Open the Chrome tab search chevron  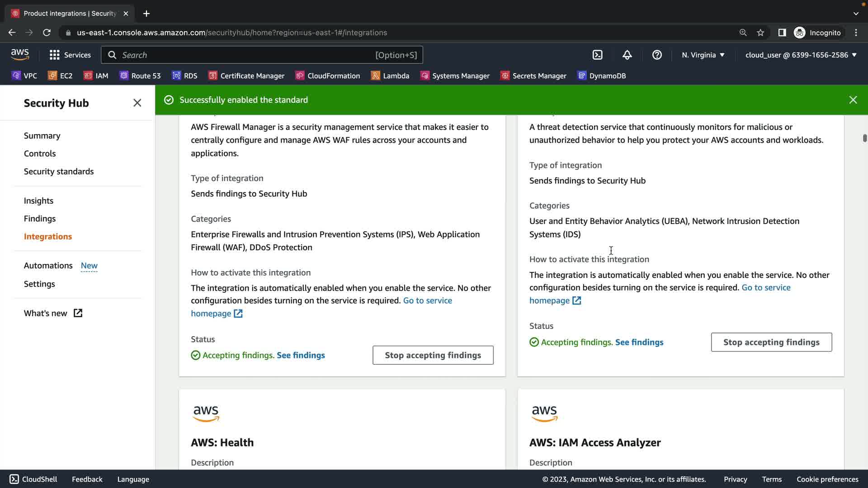point(856,14)
